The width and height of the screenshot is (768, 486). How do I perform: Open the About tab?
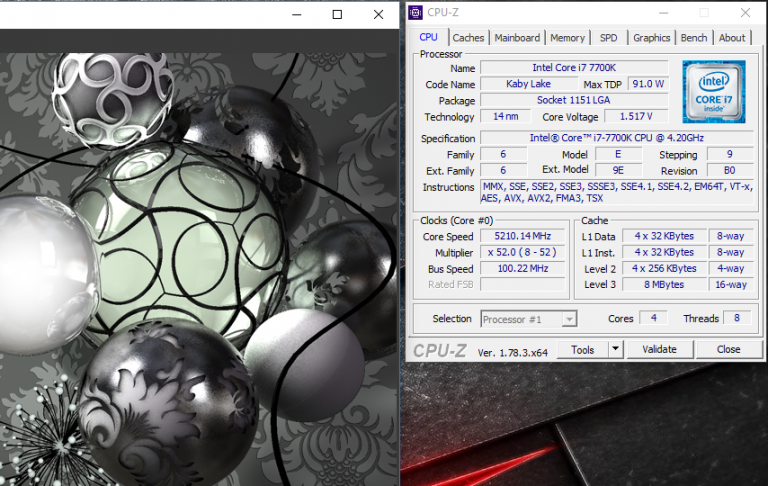tap(732, 38)
